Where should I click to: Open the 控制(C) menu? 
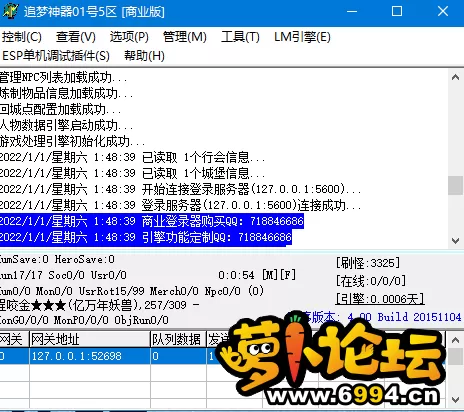(22, 37)
